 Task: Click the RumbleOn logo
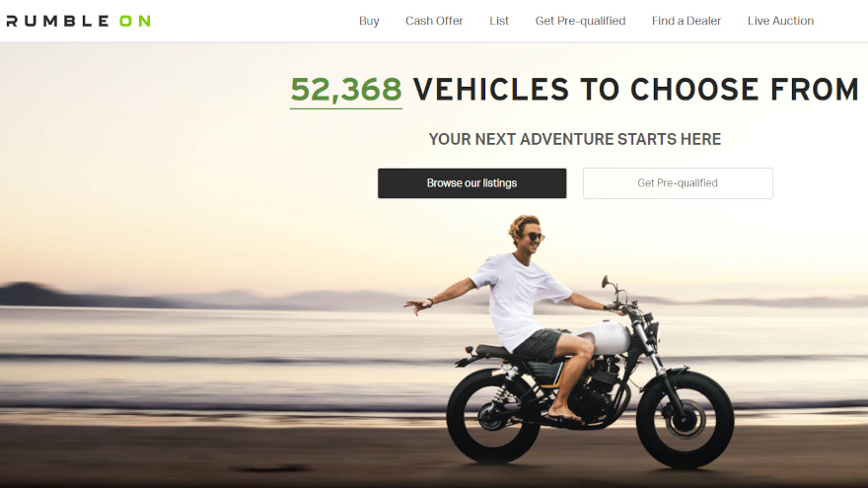(78, 21)
